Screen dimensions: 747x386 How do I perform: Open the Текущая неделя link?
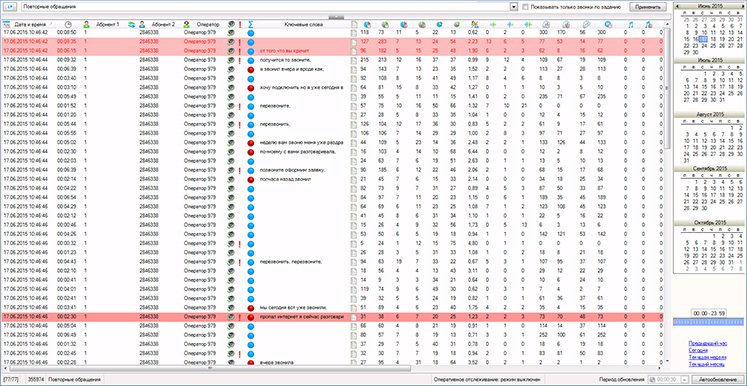tap(707, 357)
